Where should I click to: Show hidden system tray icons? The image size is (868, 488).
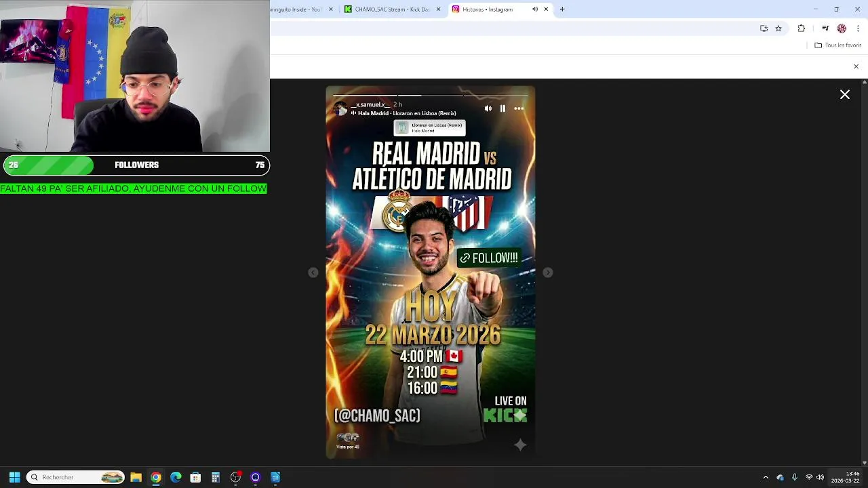pos(766,477)
